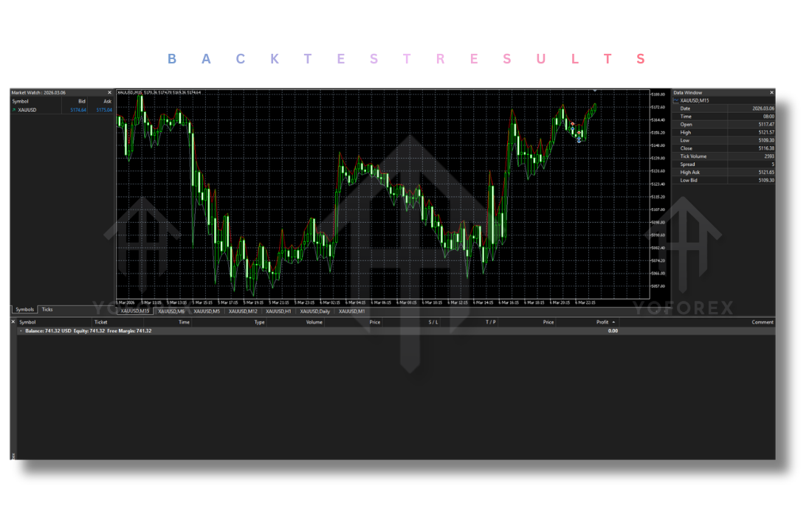
Task: Collapse the Balance summary row bullet
Action: (x=21, y=331)
